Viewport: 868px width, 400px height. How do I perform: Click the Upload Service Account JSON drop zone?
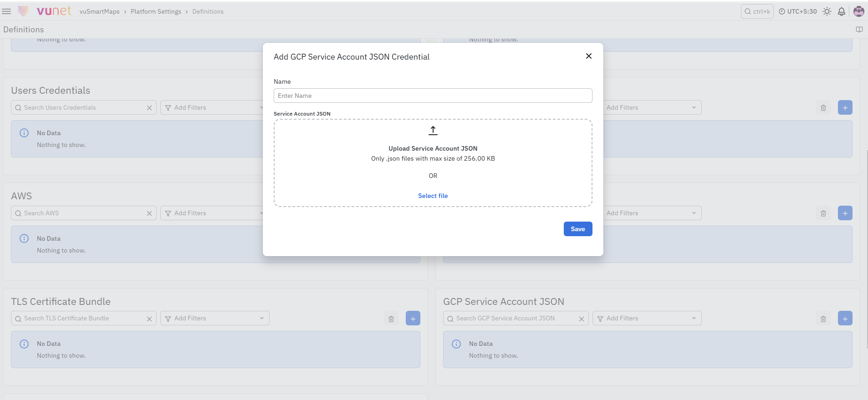pos(433,163)
